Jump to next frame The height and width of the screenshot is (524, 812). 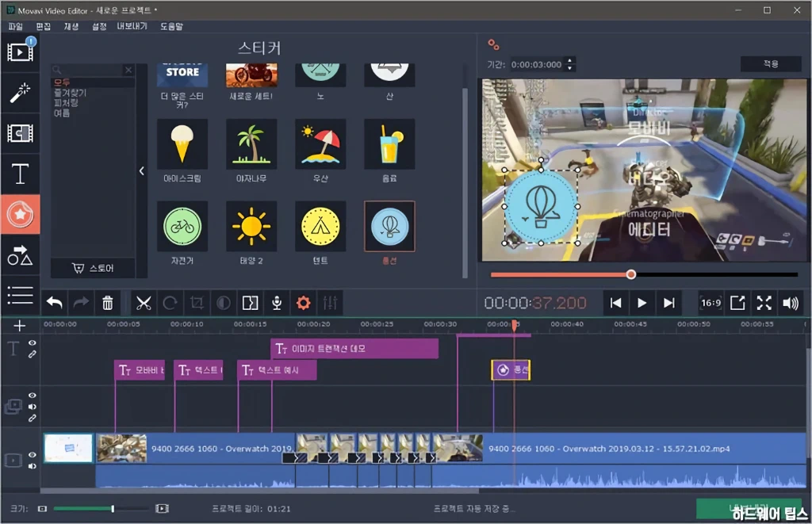click(668, 303)
